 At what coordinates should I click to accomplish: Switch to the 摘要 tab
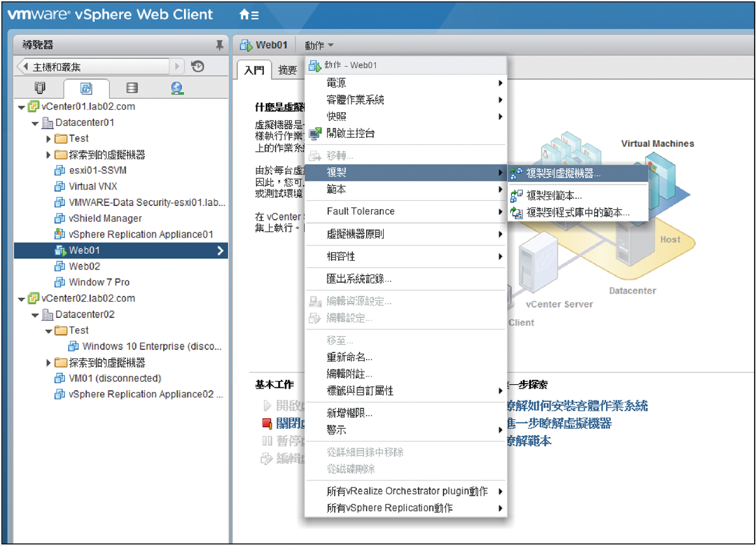[x=288, y=71]
